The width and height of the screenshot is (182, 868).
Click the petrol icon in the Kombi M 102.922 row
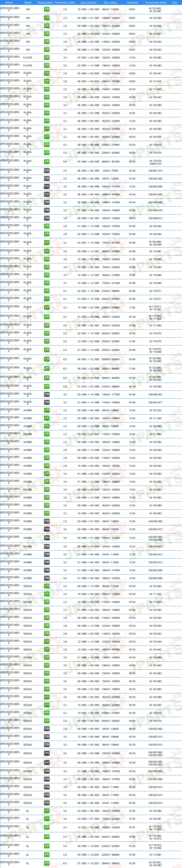(46, 410)
